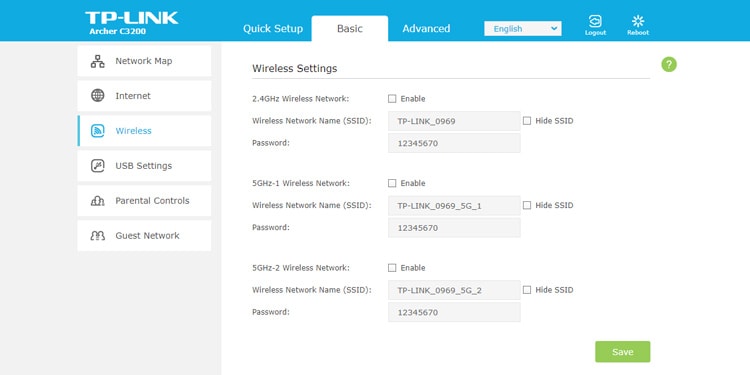
Task: Select Wireless menu item
Action: point(144,131)
